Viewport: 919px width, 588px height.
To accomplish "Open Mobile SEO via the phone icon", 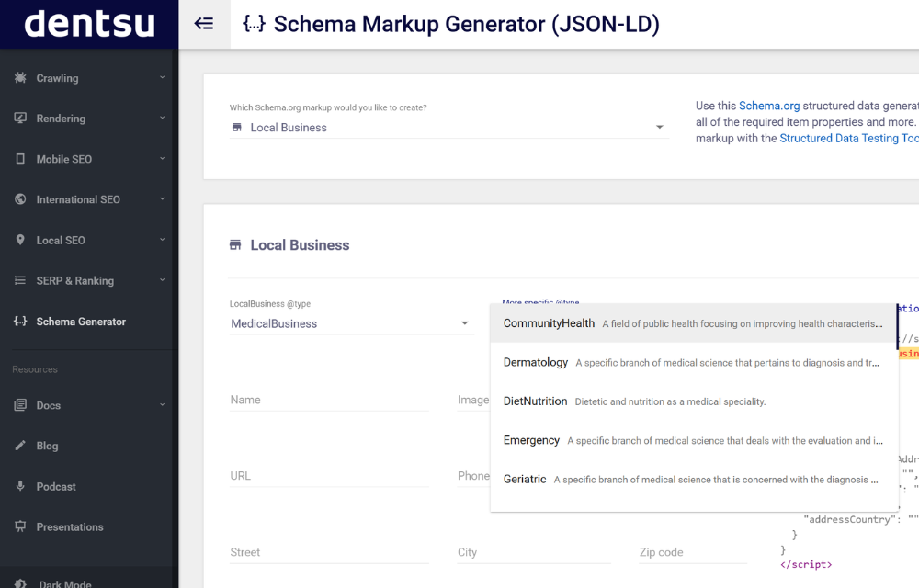I will [19, 158].
